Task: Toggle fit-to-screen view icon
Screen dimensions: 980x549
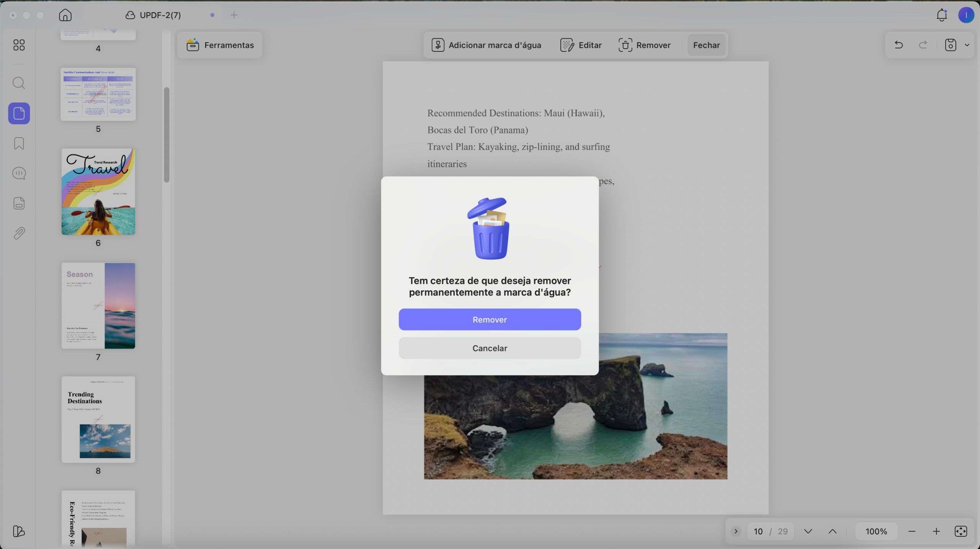Action: 961,531
